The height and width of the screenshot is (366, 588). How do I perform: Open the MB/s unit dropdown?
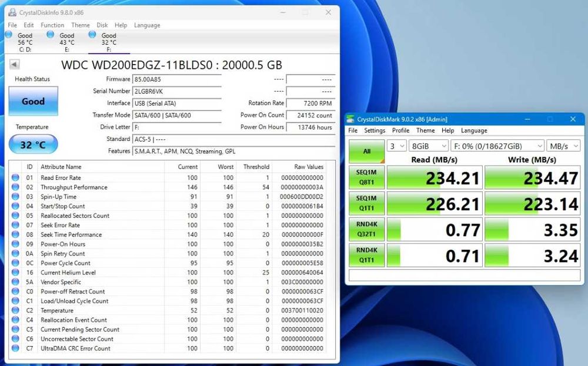point(563,146)
